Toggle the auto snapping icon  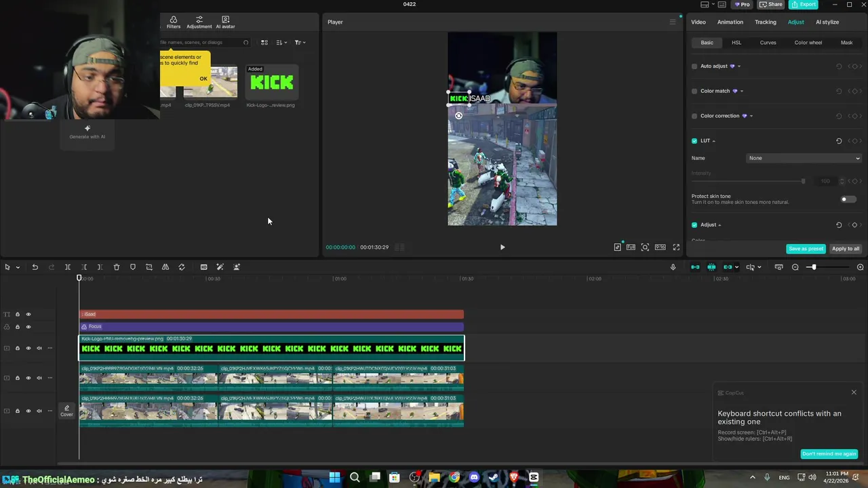(x=711, y=267)
